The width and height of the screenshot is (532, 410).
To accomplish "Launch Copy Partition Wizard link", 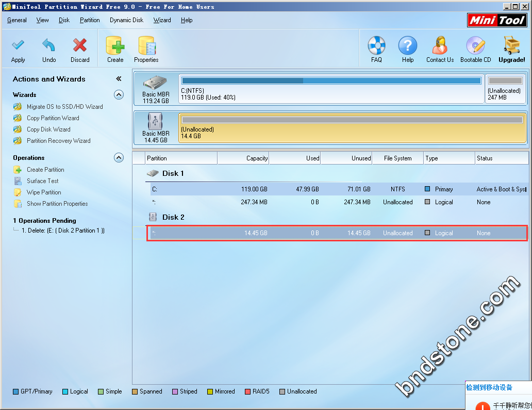I will click(x=53, y=118).
